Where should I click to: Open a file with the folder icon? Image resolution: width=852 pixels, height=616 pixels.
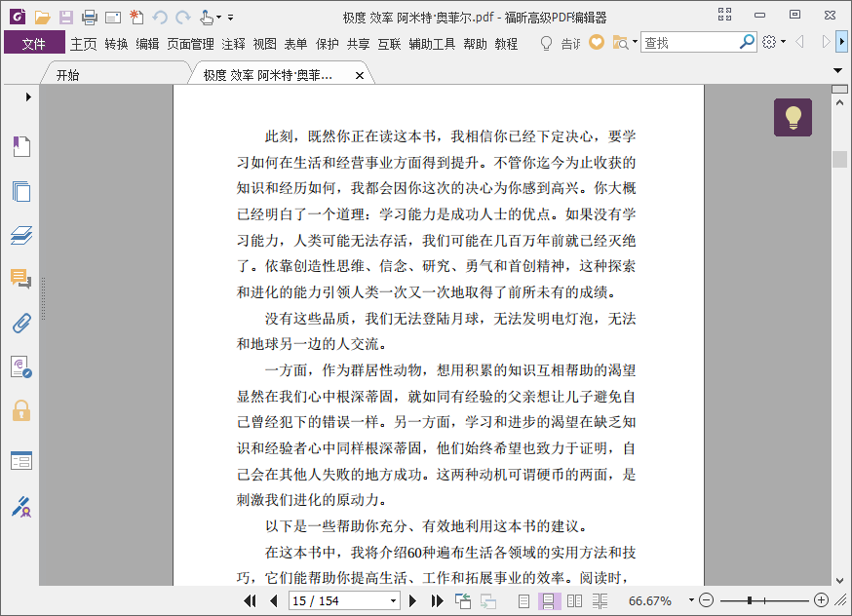[42, 18]
